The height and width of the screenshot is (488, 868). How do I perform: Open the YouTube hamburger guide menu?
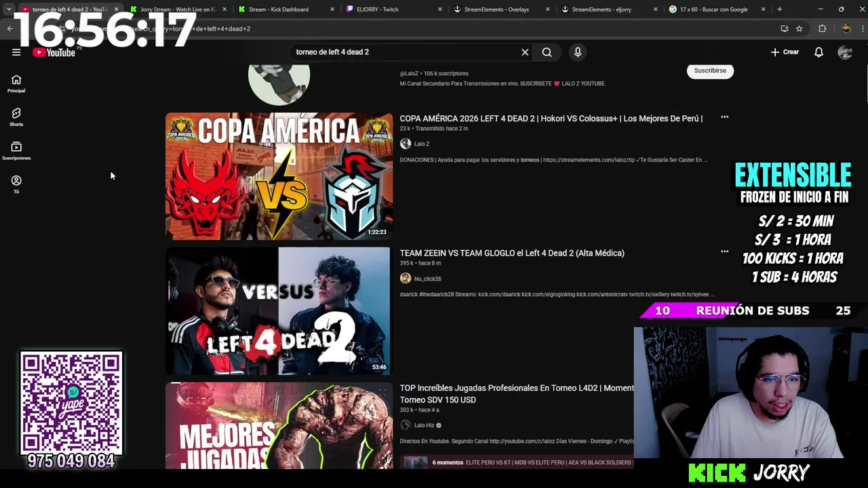(x=16, y=52)
